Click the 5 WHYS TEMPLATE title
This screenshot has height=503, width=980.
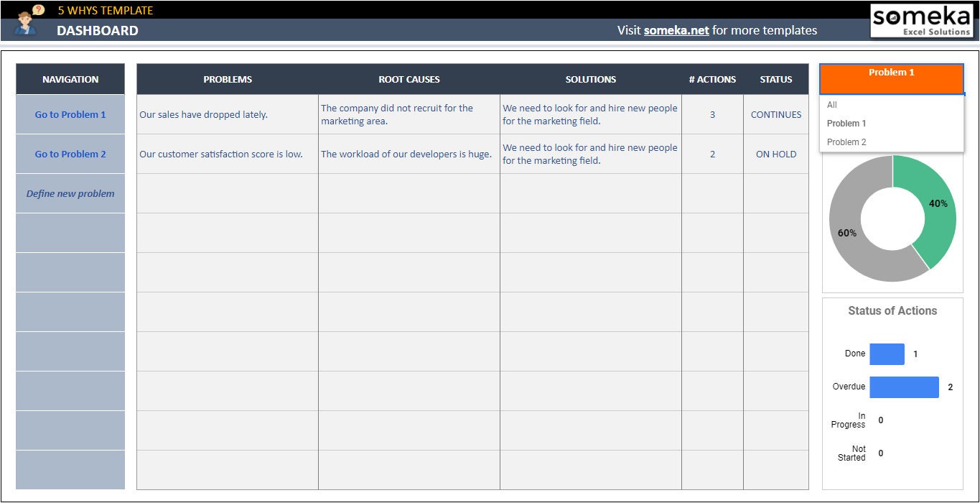click(105, 9)
